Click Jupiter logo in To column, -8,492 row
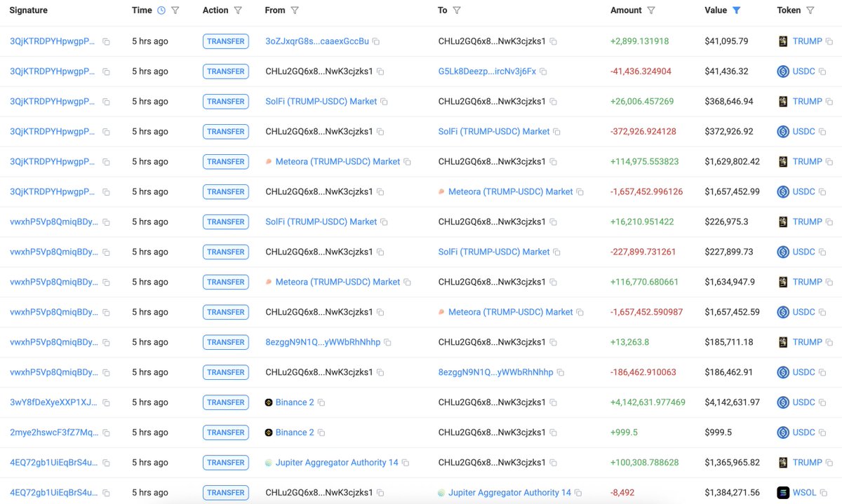The width and height of the screenshot is (842, 504). pos(441,493)
